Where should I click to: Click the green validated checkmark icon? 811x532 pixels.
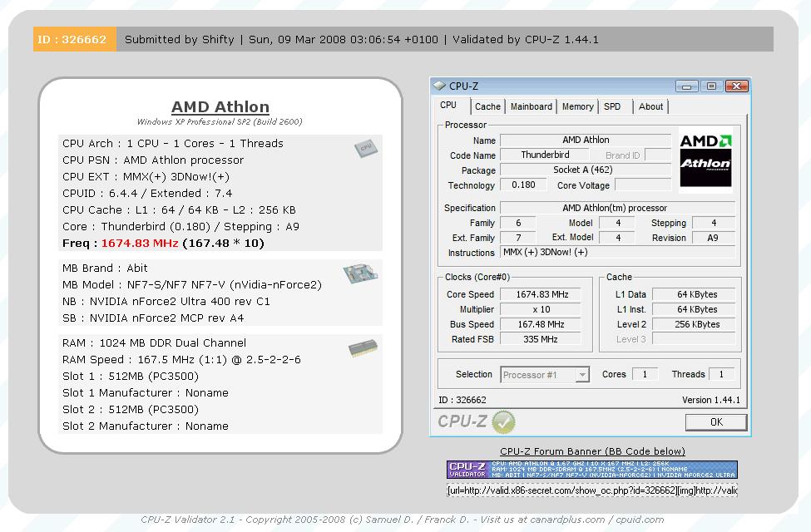click(x=503, y=422)
